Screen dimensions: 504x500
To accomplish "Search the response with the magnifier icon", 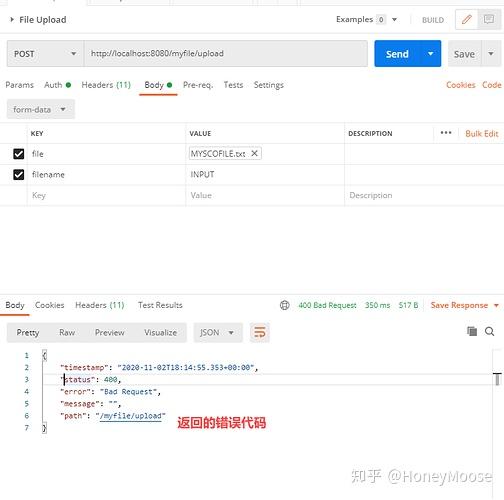I will 489,331.
